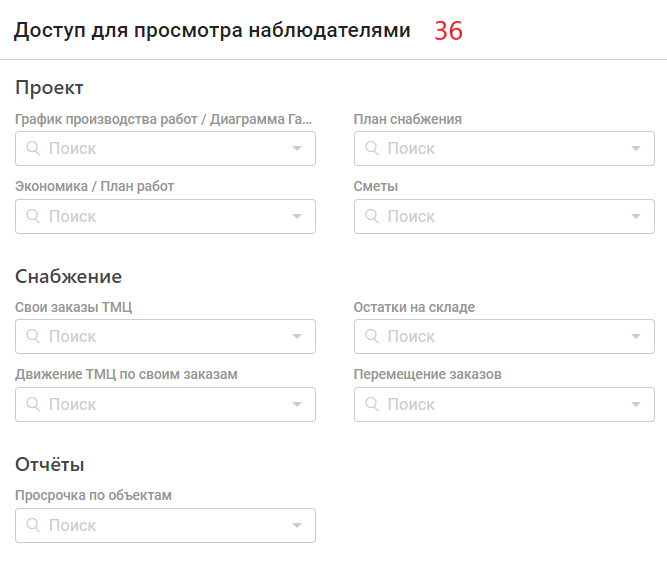The image size is (667, 572).
Task: Click search icon in Просрочка по объектам field
Action: pyautogui.click(x=33, y=525)
